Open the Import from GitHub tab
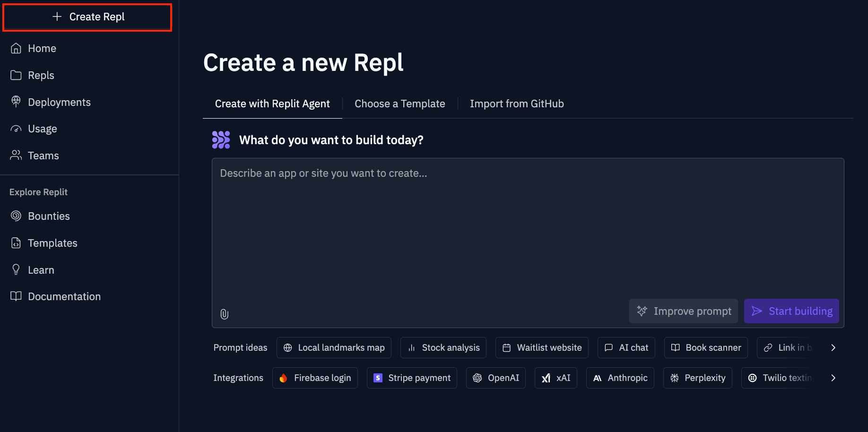The image size is (868, 432). coord(517,104)
